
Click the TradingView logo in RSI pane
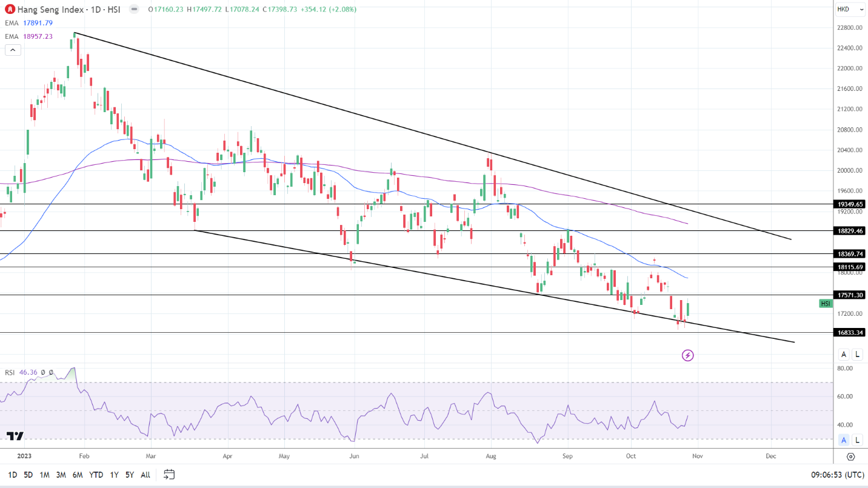click(x=15, y=436)
